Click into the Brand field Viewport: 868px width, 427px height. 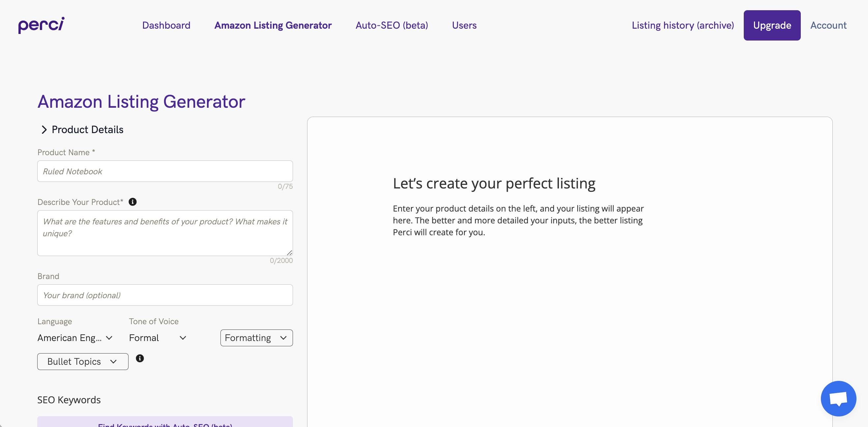click(165, 295)
